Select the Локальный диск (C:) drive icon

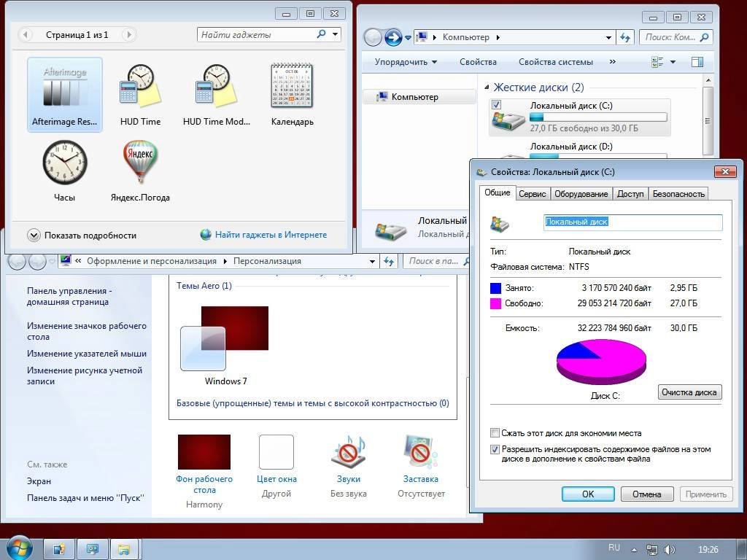point(508,120)
